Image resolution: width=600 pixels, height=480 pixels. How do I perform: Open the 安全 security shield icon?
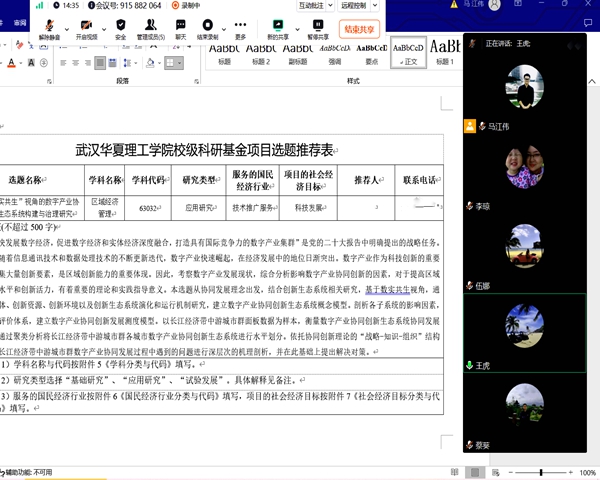120,25
